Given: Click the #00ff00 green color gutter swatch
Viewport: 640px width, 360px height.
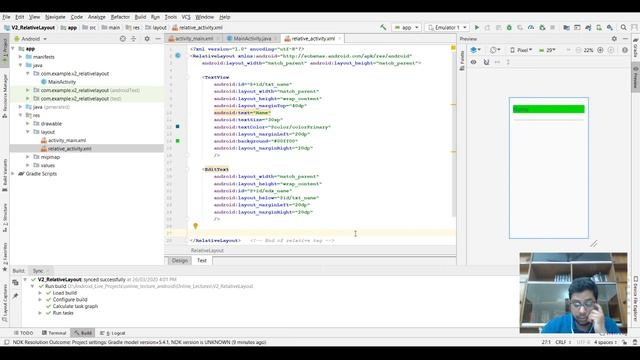Looking at the screenshot, I should tap(178, 141).
